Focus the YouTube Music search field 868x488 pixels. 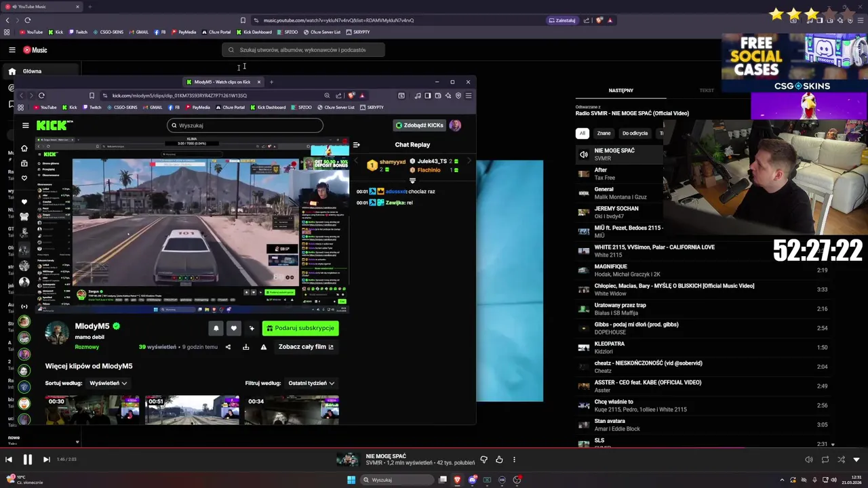pyautogui.click(x=303, y=49)
